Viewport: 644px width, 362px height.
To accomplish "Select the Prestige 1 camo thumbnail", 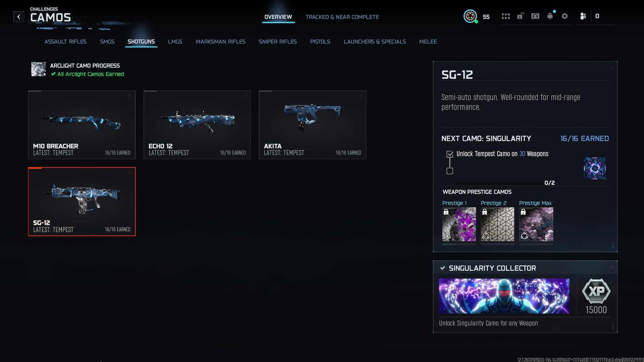I will 459,224.
